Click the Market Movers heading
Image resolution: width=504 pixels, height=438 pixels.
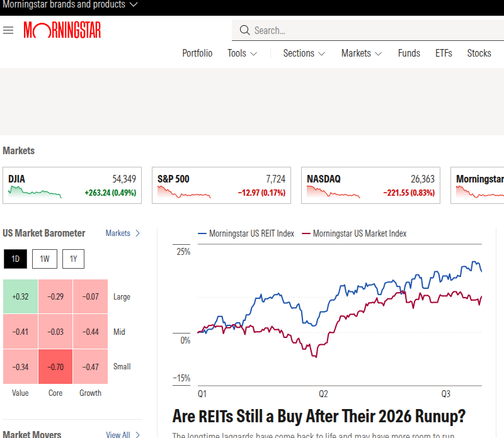click(x=32, y=434)
